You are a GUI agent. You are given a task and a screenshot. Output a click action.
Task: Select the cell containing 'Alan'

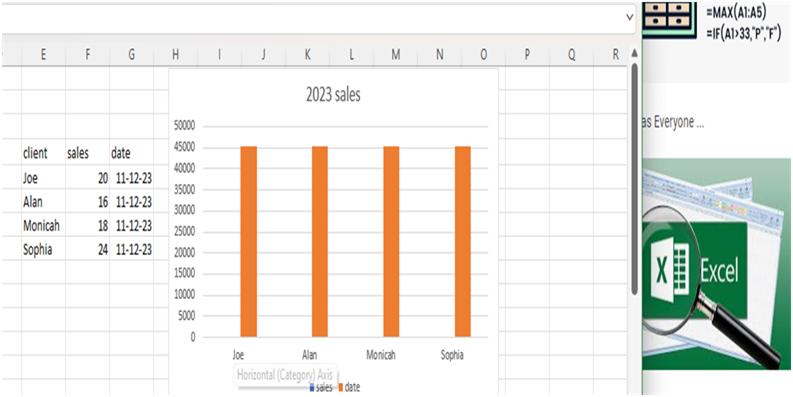[43, 201]
